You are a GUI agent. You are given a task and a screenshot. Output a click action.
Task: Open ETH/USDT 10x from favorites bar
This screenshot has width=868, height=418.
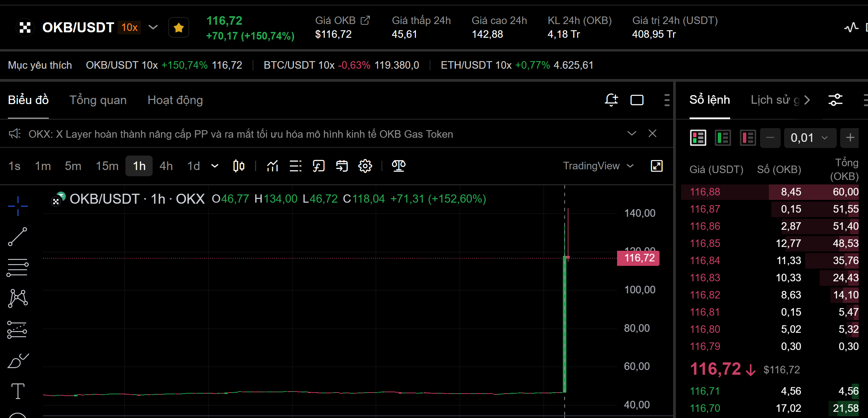tap(517, 65)
